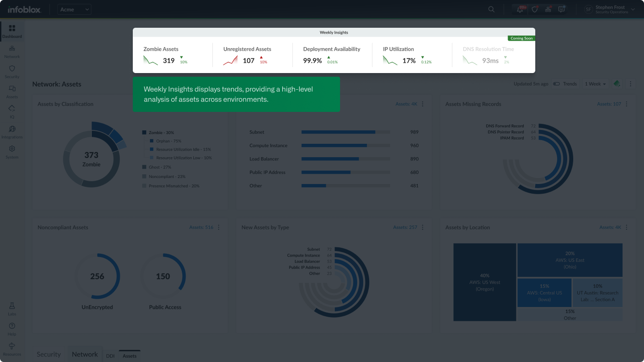This screenshot has height=362, width=644.
Task: Click the Assets: 516 link
Action: click(201, 227)
